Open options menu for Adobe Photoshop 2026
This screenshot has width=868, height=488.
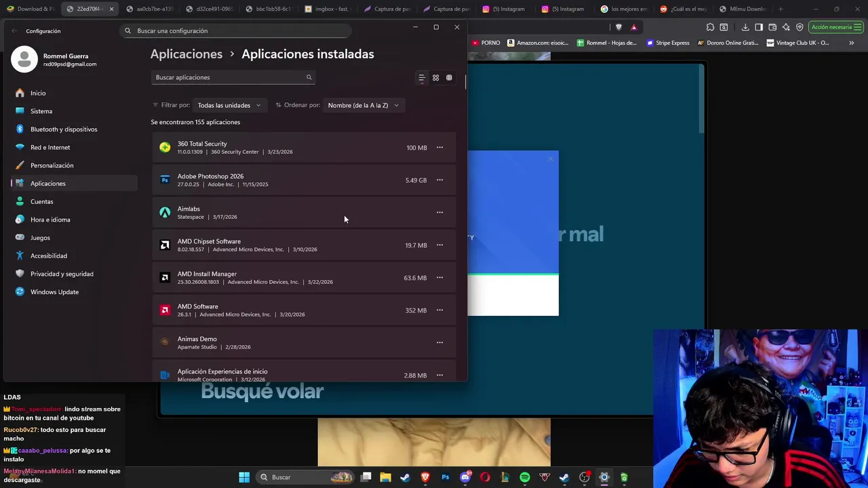pos(439,180)
